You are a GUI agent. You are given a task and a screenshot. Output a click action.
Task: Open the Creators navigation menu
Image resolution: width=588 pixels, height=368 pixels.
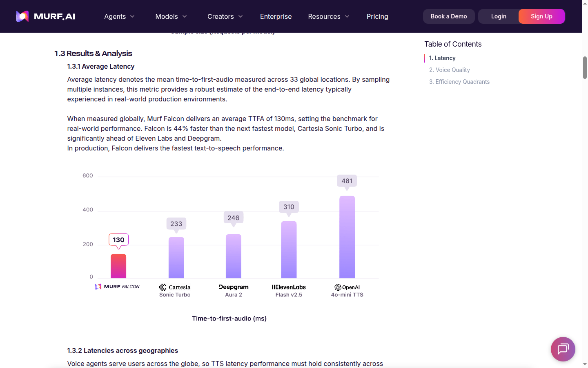(x=225, y=16)
